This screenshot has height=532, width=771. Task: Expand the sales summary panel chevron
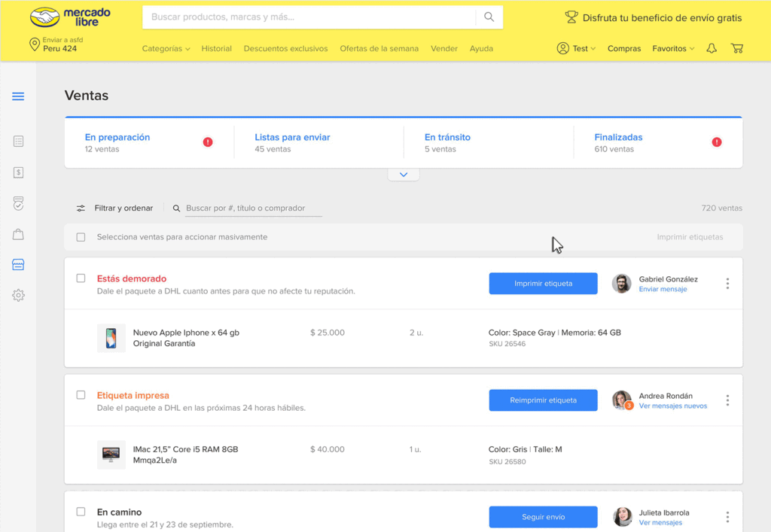[x=404, y=175]
